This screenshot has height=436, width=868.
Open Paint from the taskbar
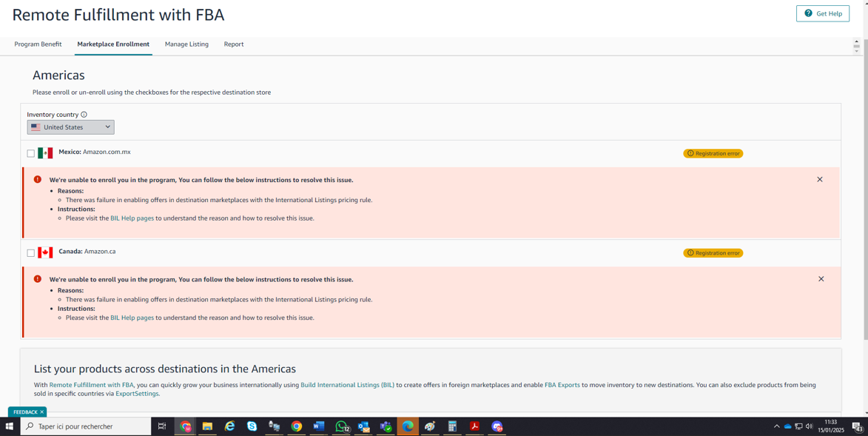point(430,426)
